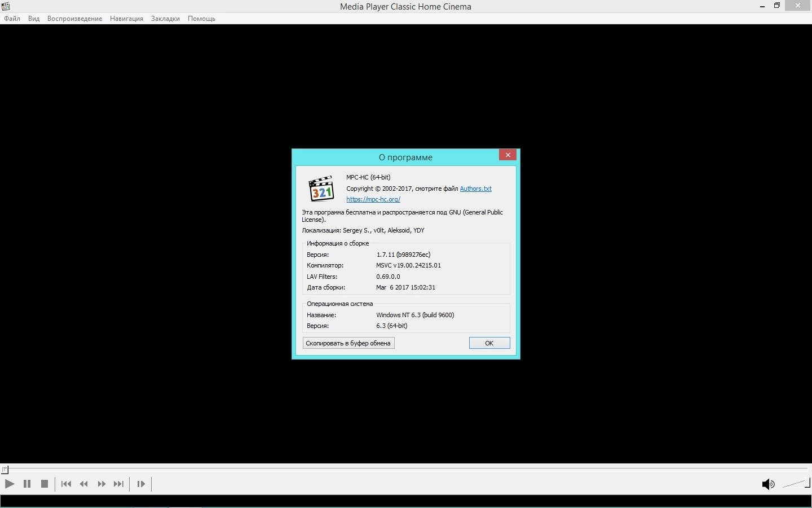Skip to previous file icon
The height and width of the screenshot is (508, 812).
click(66, 484)
